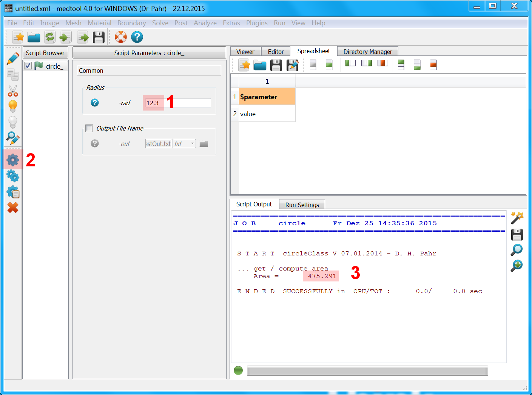Delete row with the orange row icon
Screen dimensions: 532x395
(433, 65)
